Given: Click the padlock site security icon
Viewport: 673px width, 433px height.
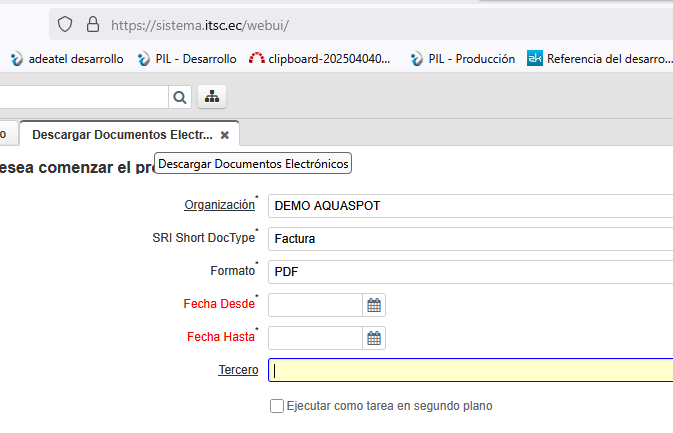Looking at the screenshot, I should click(x=93, y=24).
